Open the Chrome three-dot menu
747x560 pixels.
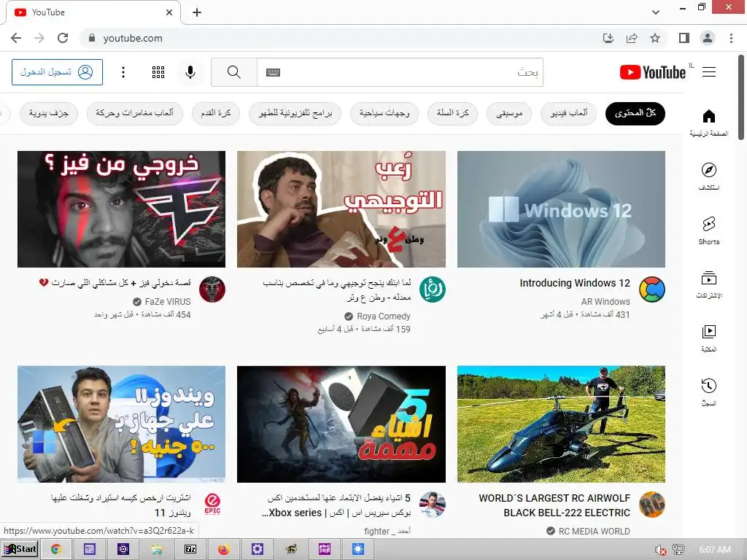click(x=731, y=38)
